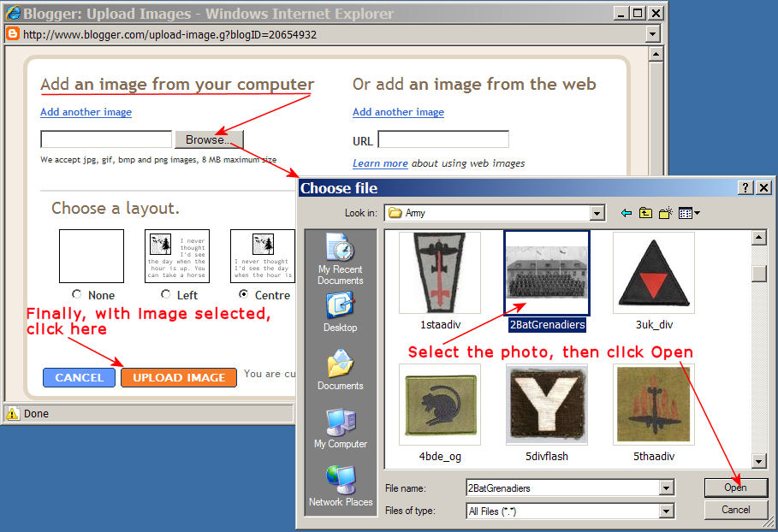Choose the Left layout radio button
The width and height of the screenshot is (778, 532).
pos(166,294)
